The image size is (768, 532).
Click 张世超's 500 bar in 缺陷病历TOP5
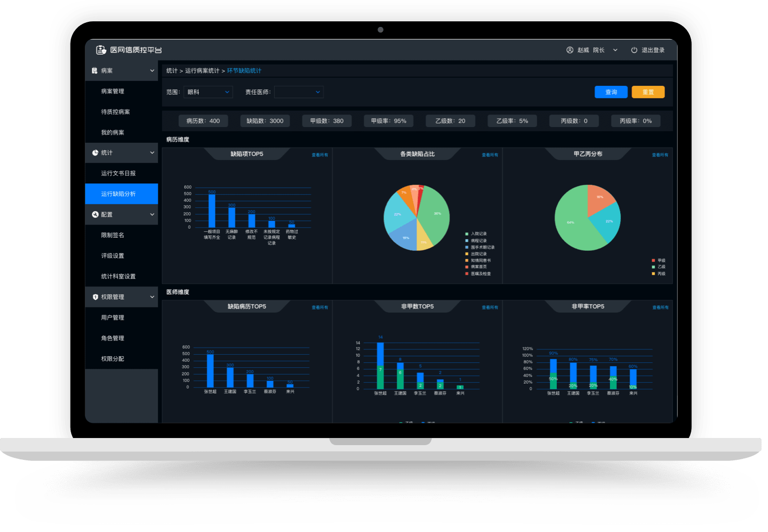210,371
